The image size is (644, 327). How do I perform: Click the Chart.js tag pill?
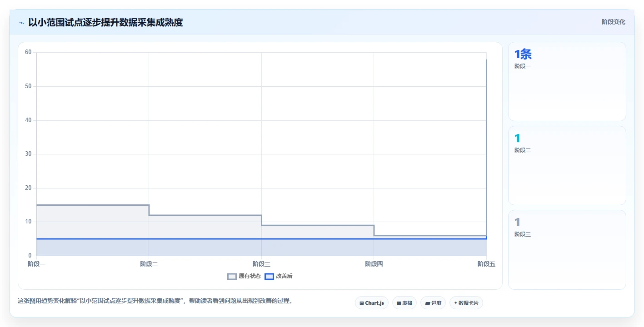click(x=372, y=303)
